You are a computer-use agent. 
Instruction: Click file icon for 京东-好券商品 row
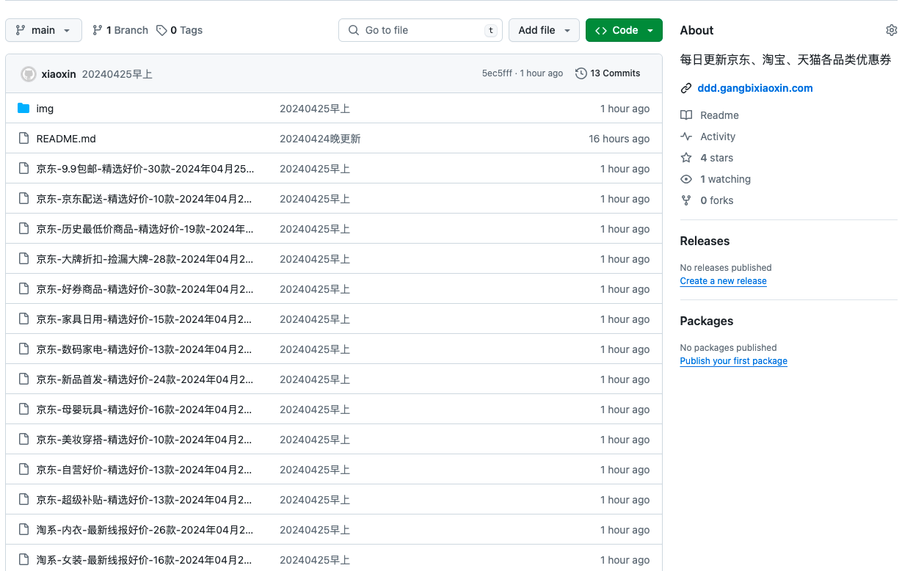point(23,289)
